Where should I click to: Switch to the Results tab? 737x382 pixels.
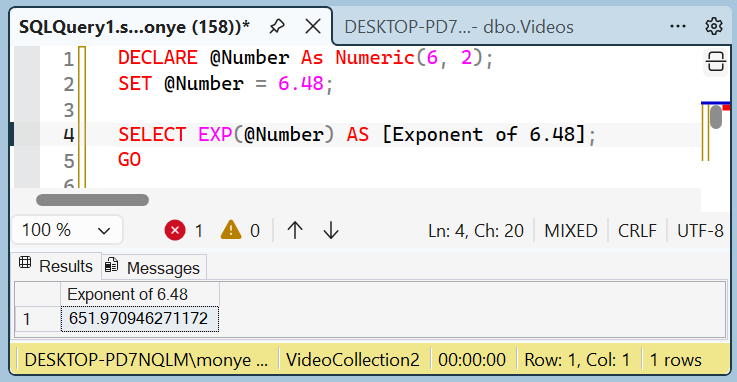(56, 266)
